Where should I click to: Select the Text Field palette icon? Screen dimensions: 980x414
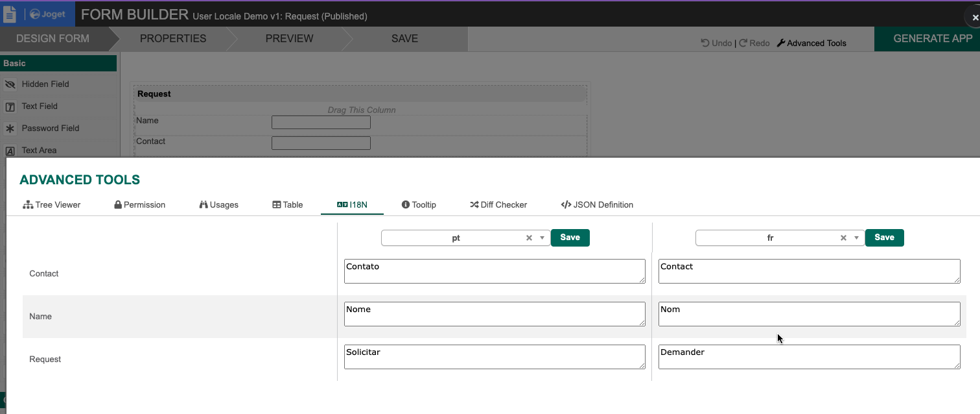(x=10, y=106)
